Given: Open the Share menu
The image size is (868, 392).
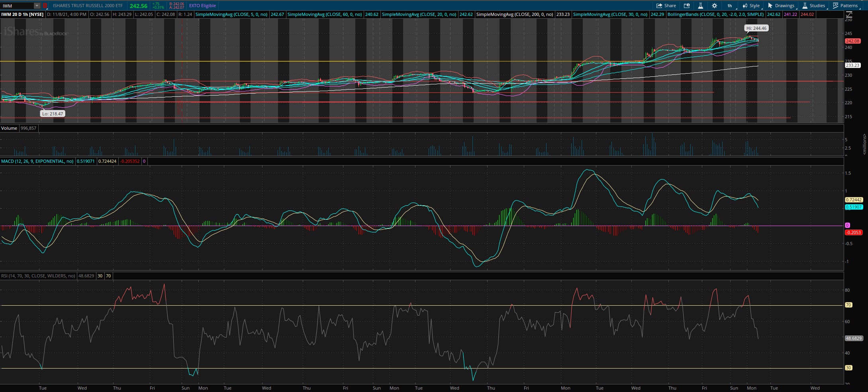Looking at the screenshot, I should tap(666, 6).
